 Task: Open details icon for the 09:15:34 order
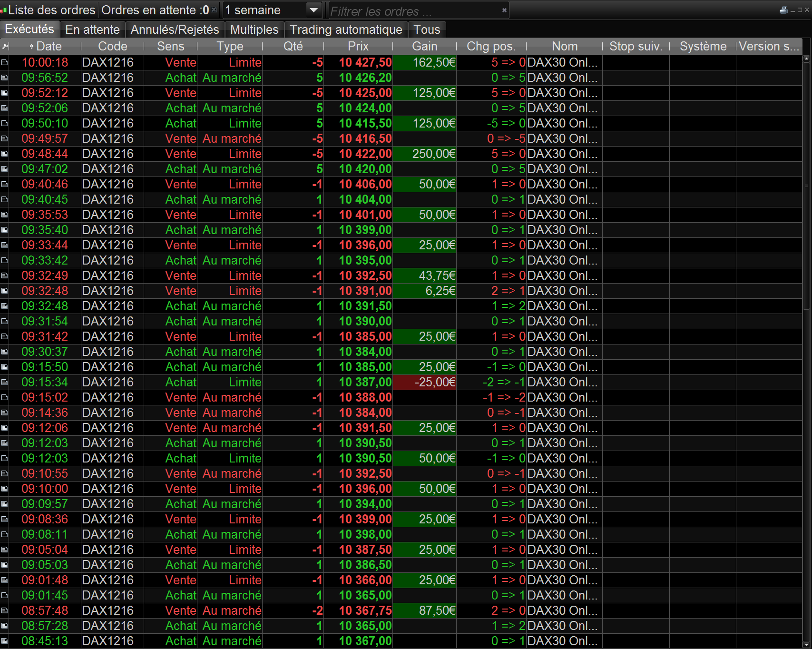click(x=4, y=382)
